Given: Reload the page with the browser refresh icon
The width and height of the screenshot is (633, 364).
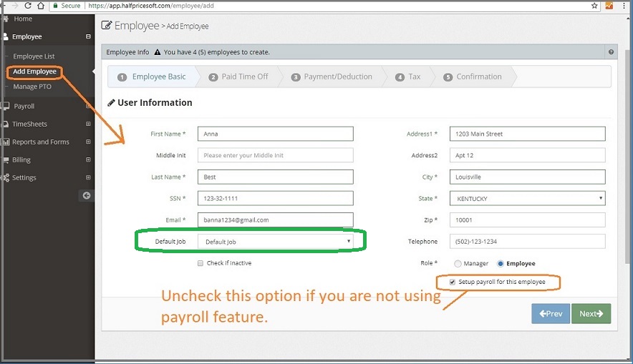Looking at the screenshot, I should (x=28, y=6).
